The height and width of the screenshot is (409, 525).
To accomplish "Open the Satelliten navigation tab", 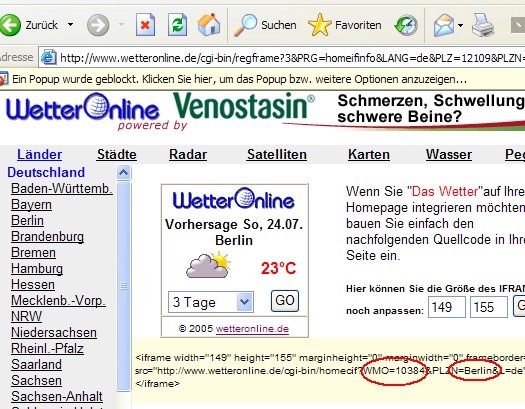I will pos(277,155).
